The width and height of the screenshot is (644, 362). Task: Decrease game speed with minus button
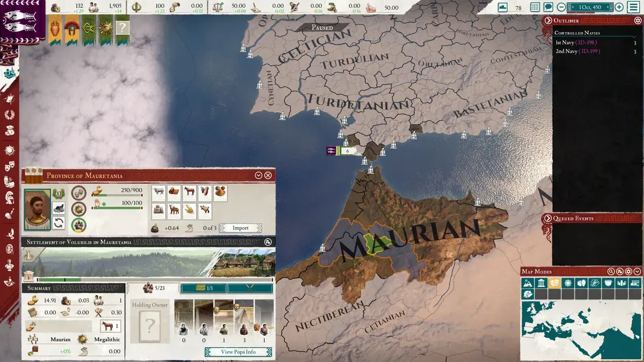click(x=561, y=7)
